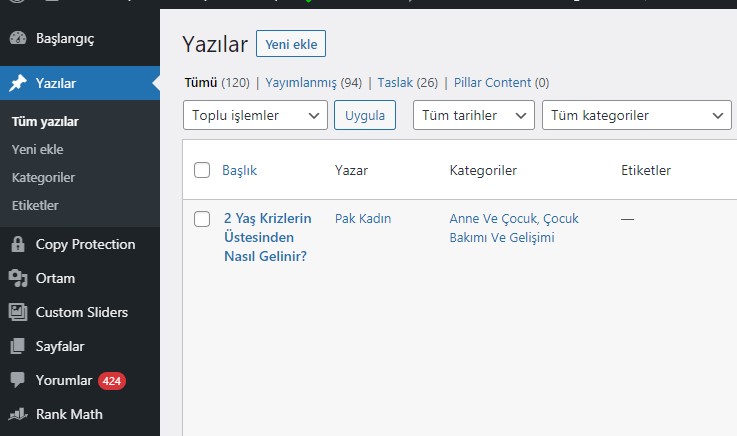Open the Sayfalar pages icon
Screen dimensions: 737x436
tap(18, 346)
